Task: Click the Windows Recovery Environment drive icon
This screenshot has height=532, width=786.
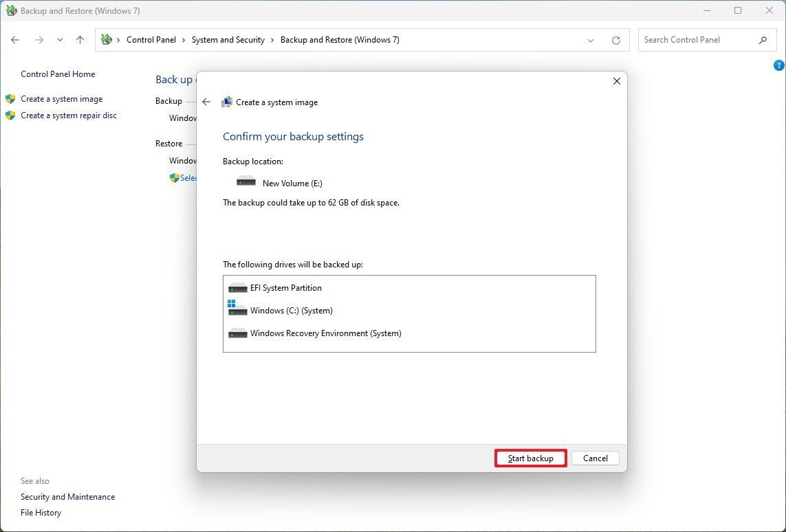Action: tap(237, 333)
